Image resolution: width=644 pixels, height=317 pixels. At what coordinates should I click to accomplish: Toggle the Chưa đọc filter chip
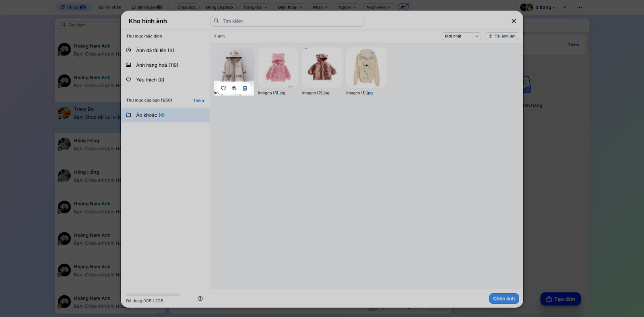187,7
